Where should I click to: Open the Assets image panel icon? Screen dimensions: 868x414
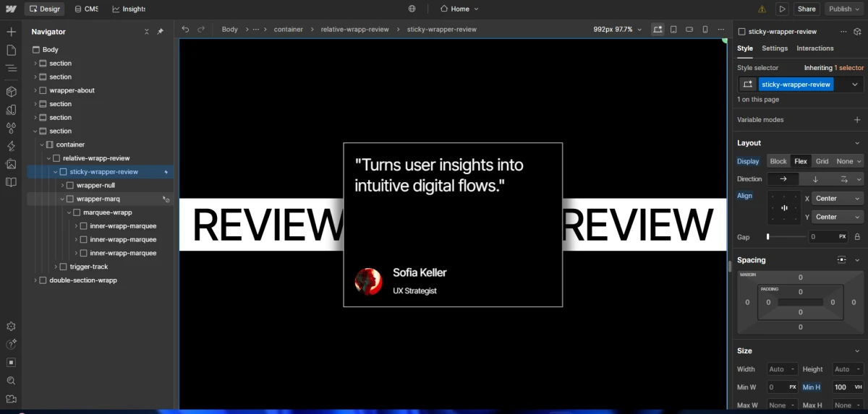pyautogui.click(x=11, y=164)
